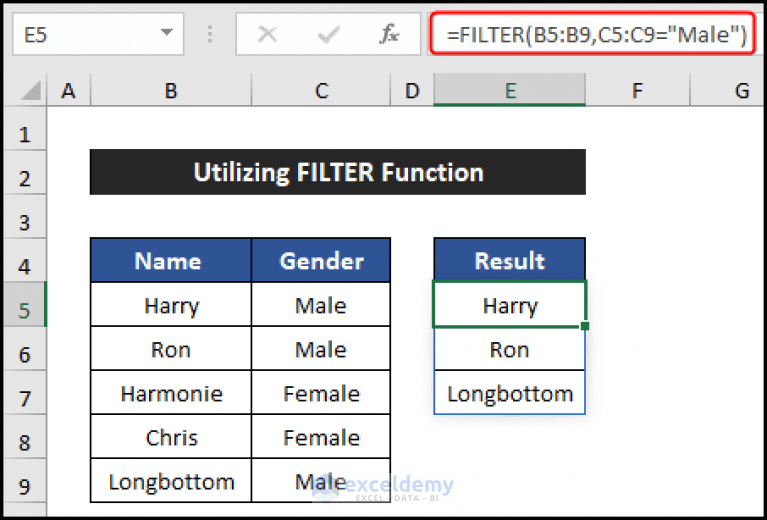The height and width of the screenshot is (520, 767).
Task: Select column D header
Action: [x=412, y=90]
